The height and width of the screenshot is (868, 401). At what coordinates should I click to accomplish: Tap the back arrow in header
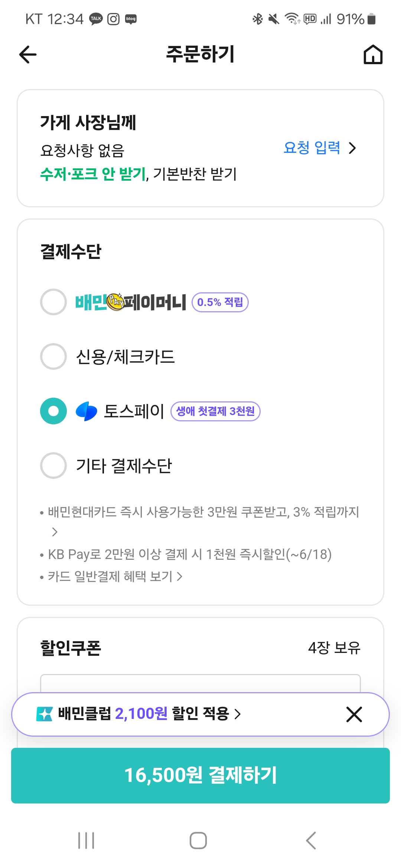[28, 55]
